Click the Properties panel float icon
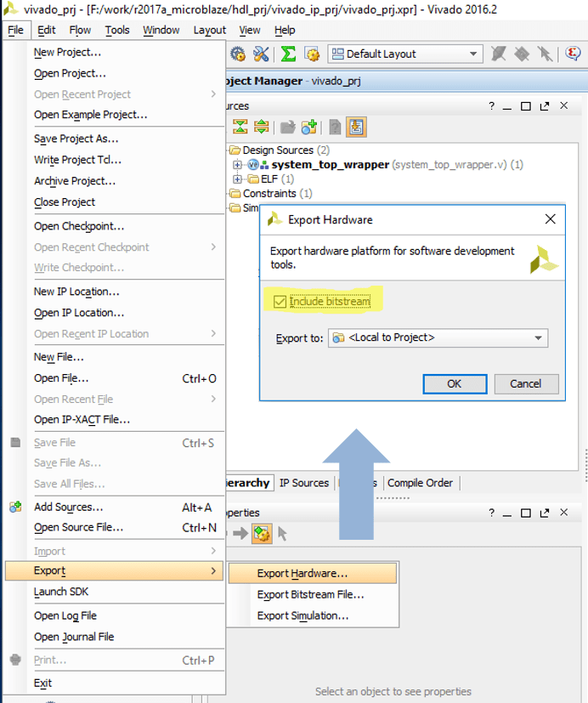588x703 pixels. click(x=545, y=513)
